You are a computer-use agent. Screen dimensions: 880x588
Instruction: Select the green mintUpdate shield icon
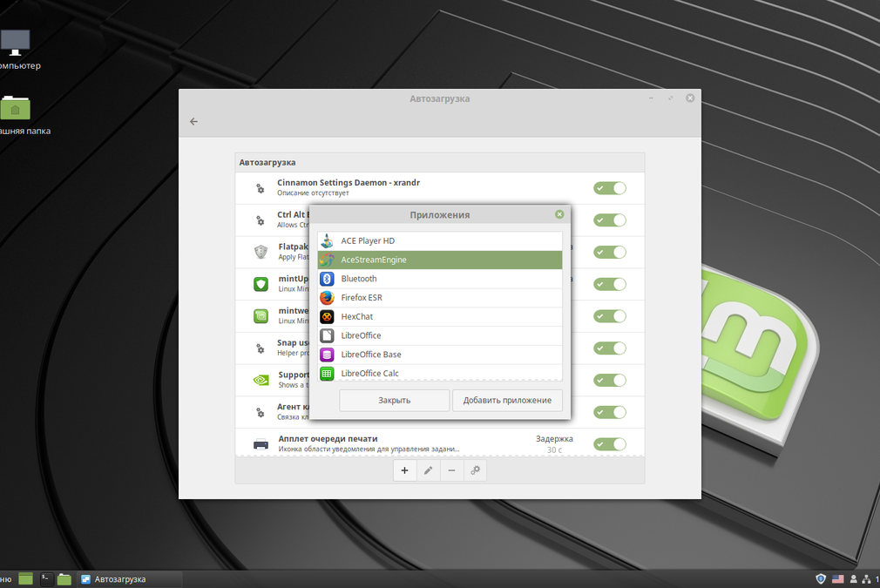click(261, 285)
